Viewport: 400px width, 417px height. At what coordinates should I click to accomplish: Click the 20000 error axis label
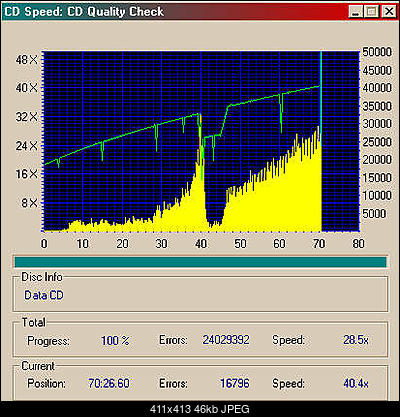[x=377, y=160]
